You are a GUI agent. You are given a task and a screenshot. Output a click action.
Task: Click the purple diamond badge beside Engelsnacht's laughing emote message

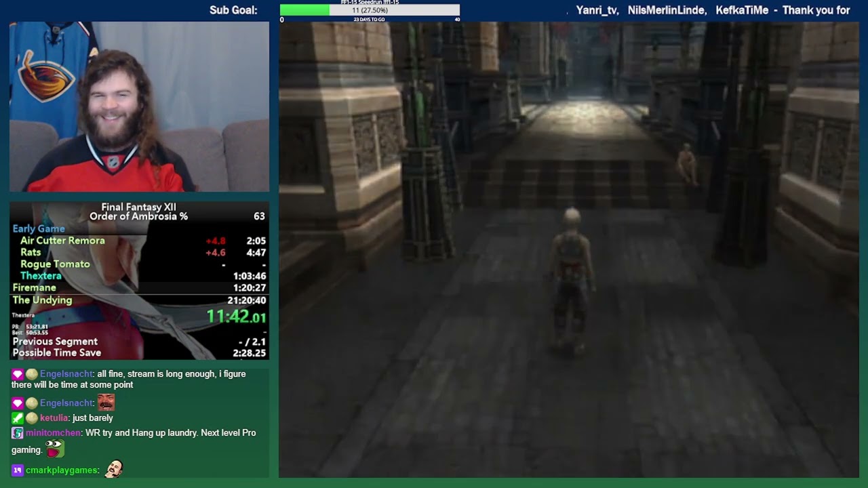(x=18, y=403)
